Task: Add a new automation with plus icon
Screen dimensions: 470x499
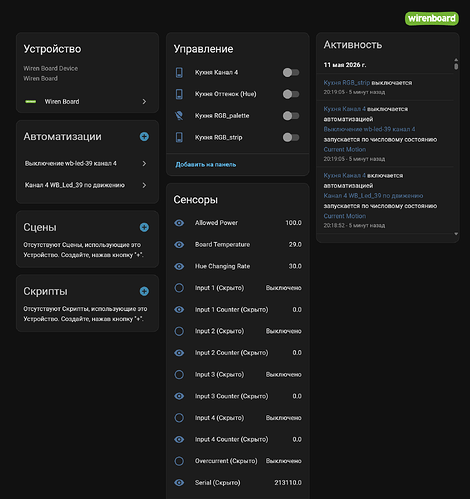Action: 144,137
